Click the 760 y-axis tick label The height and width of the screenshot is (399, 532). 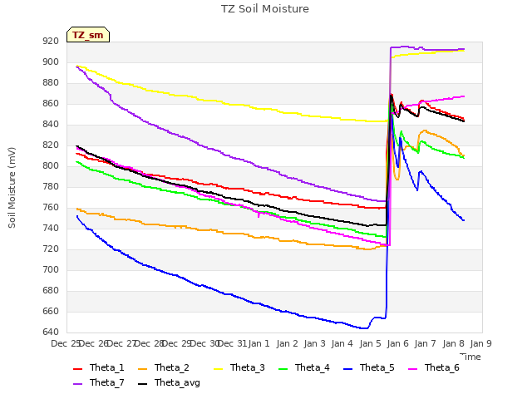(x=51, y=207)
